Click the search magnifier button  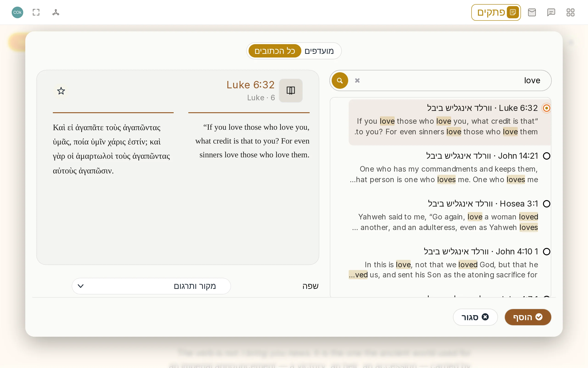click(340, 80)
